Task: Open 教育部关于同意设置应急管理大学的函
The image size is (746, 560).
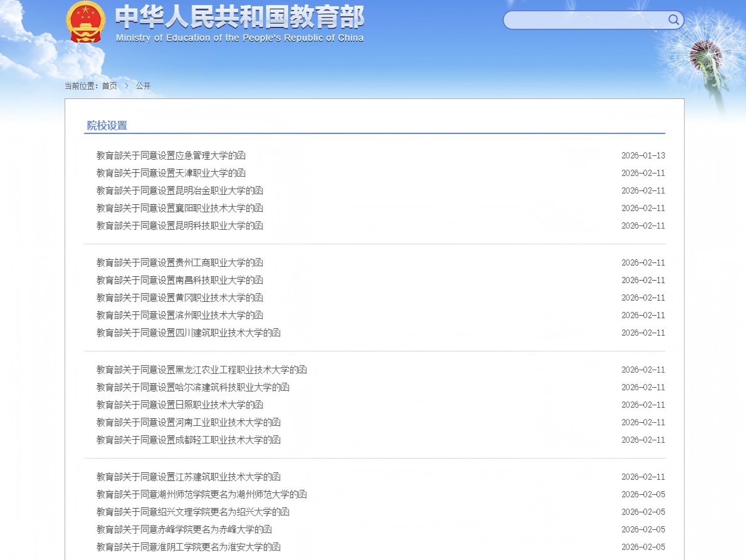Action: [171, 155]
